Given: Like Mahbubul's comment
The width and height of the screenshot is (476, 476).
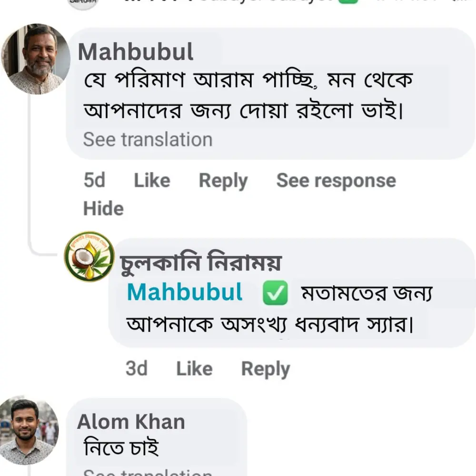Looking at the screenshot, I should pyautogui.click(x=152, y=180).
